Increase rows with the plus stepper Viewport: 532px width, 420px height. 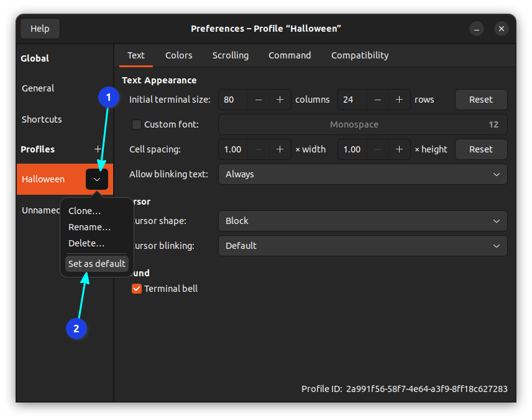click(400, 100)
